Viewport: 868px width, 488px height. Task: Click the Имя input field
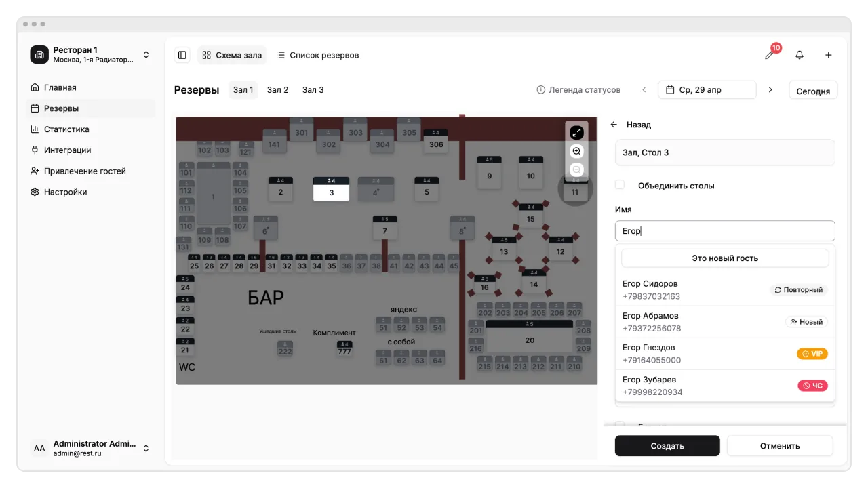pyautogui.click(x=725, y=231)
